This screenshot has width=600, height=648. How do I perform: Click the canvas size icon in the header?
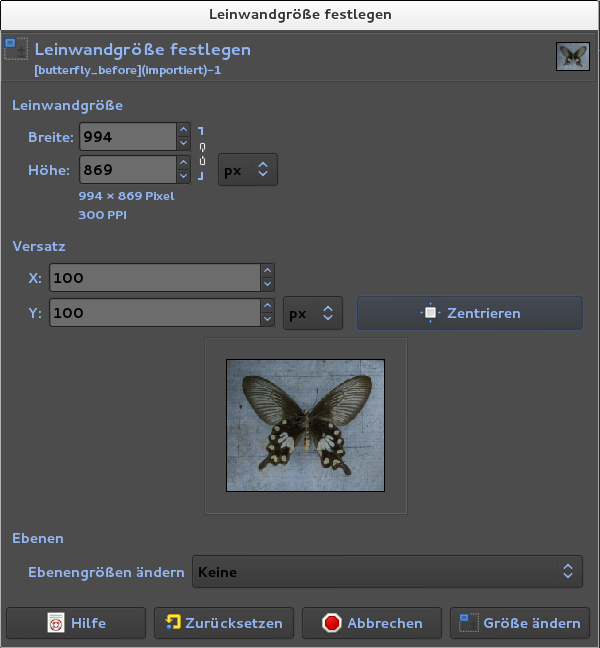(x=16, y=49)
